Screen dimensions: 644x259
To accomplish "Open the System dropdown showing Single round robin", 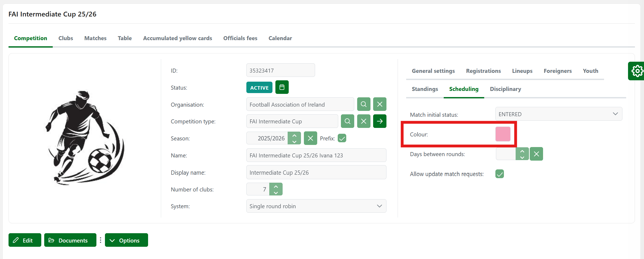I will click(316, 206).
